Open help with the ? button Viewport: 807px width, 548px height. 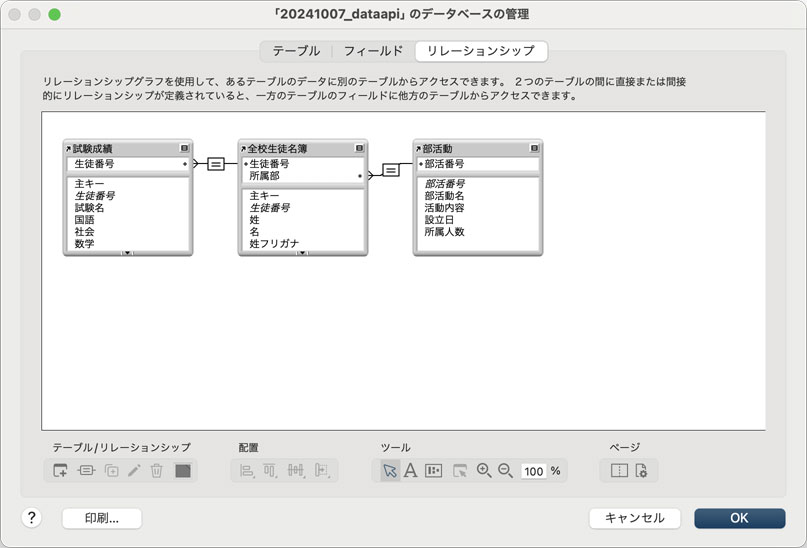pyautogui.click(x=31, y=518)
